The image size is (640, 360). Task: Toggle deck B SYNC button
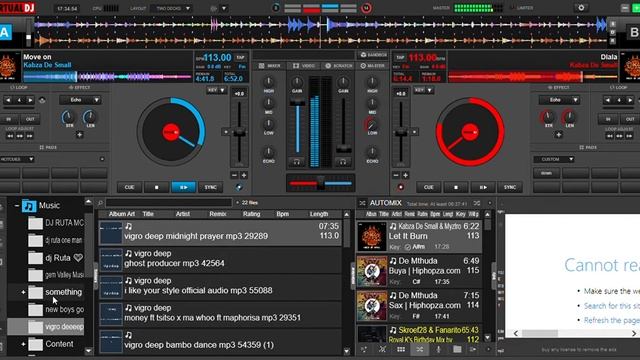click(510, 187)
